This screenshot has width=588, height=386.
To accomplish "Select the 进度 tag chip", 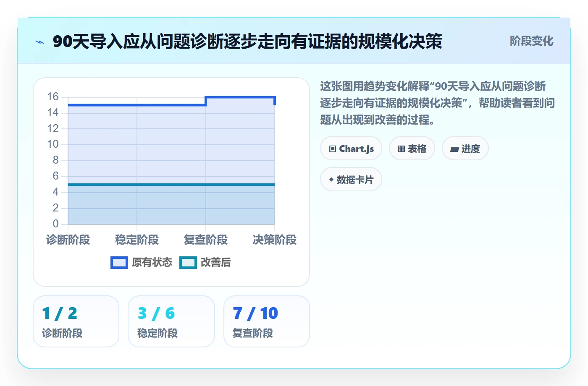I will pyautogui.click(x=465, y=149).
